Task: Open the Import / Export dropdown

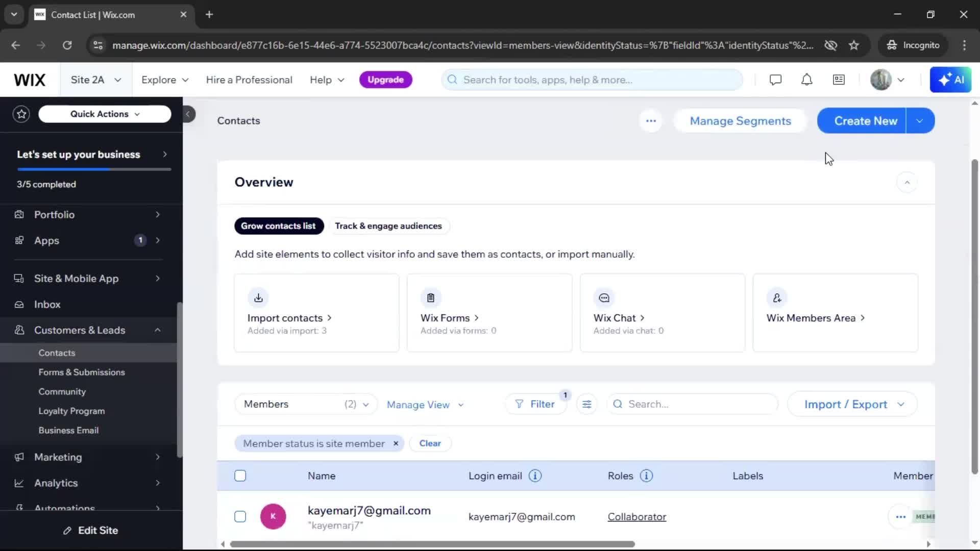Action: (x=852, y=404)
